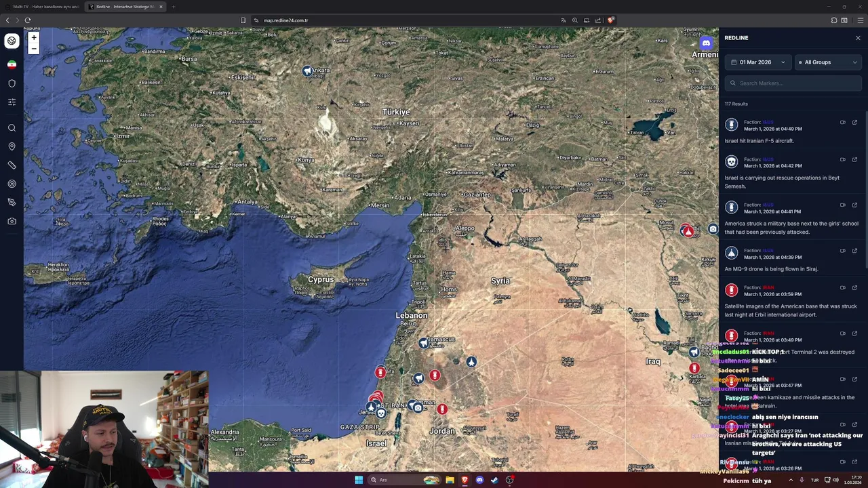Switch to the Redline Interactive Strategic Map tab

point(126,7)
